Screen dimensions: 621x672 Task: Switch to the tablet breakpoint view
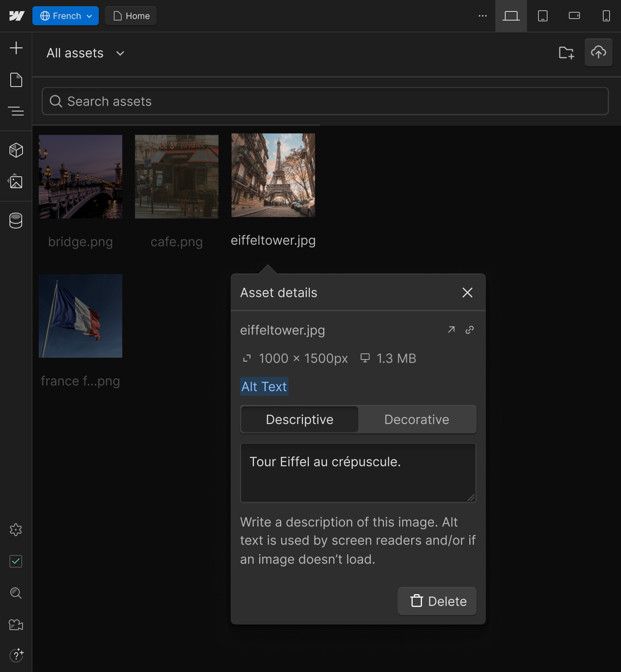pos(542,16)
